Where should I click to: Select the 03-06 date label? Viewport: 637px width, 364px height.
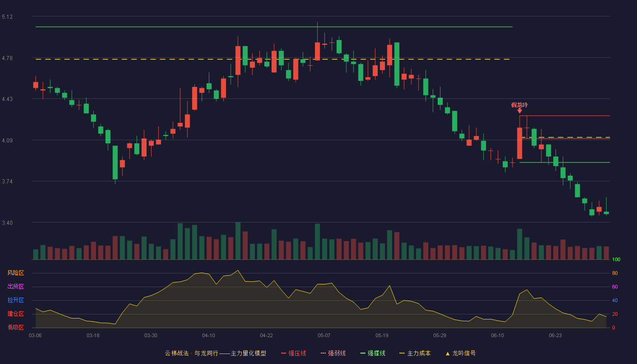coord(35,335)
